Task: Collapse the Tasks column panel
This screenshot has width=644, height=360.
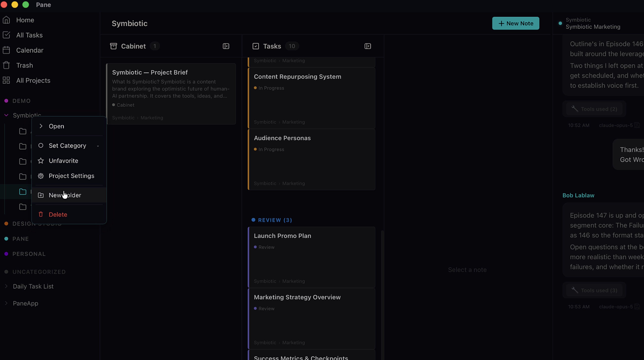Action: [368, 46]
